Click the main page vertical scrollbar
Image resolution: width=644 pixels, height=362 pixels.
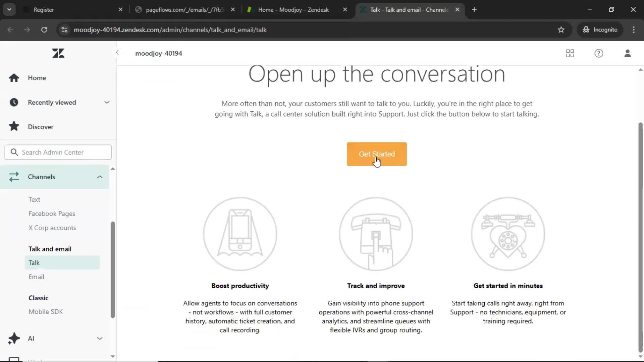pyautogui.click(x=640, y=238)
